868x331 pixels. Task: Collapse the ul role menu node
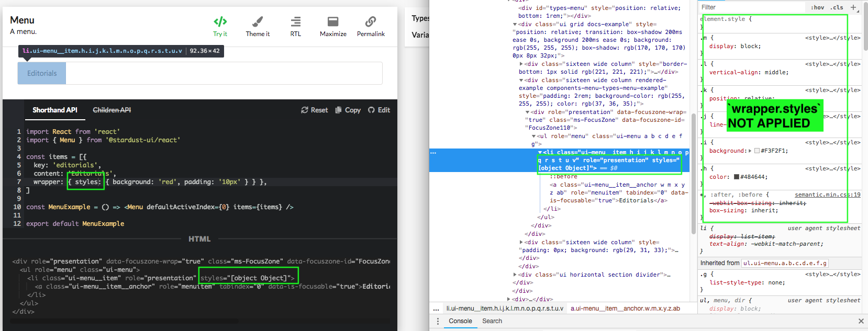pos(533,136)
